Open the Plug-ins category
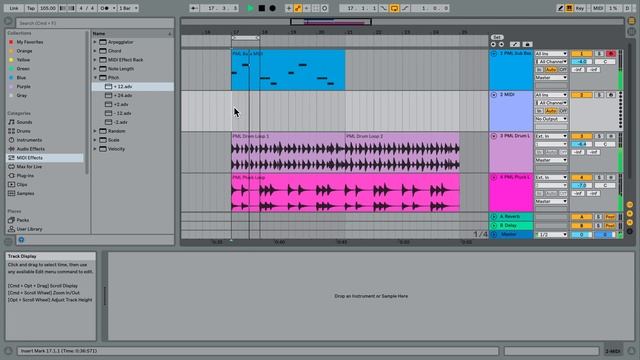Viewport: 640px width, 360px height. (x=25, y=176)
